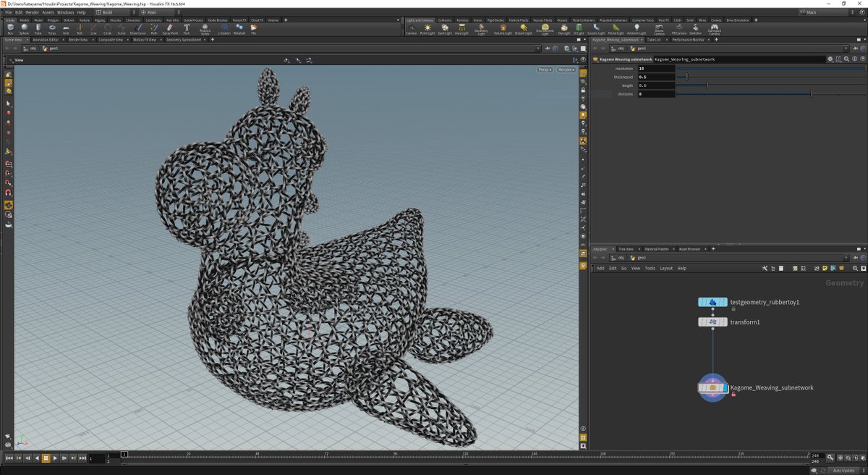Toggle the display flag on Kagome_Weaving_subnetwork node
The width and height of the screenshot is (868, 475).
pos(725,388)
